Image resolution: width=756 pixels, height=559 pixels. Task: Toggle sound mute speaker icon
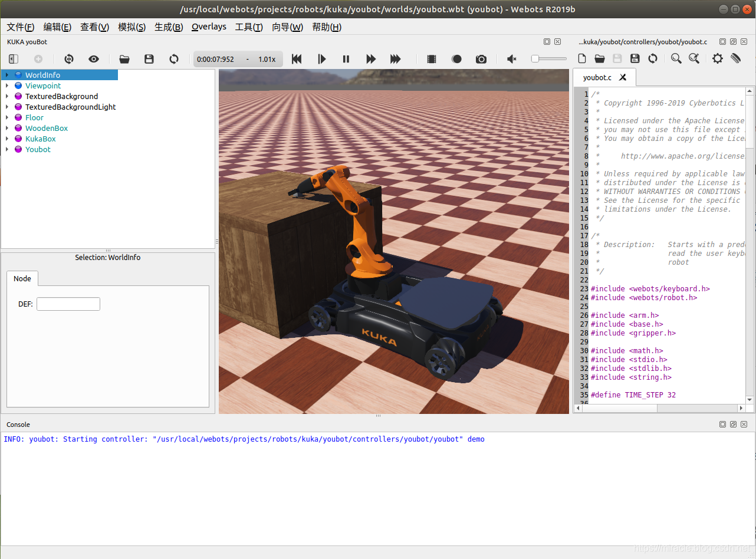[x=512, y=59]
